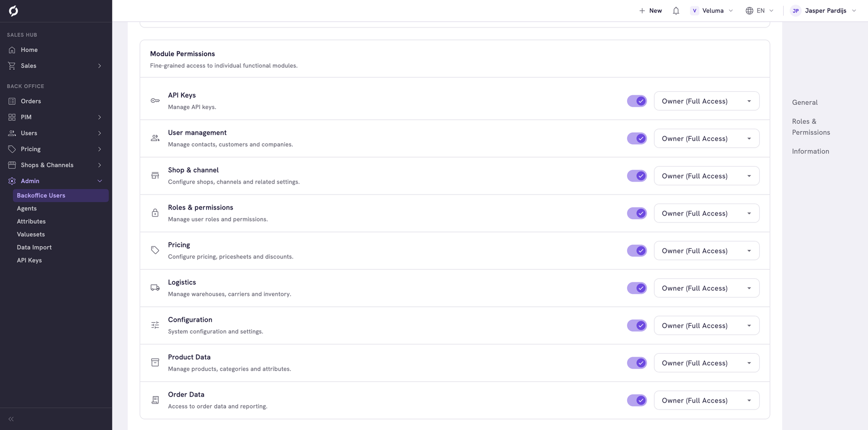Toggle the API Keys permission switch
Image resolution: width=868 pixels, height=430 pixels.
pyautogui.click(x=637, y=101)
